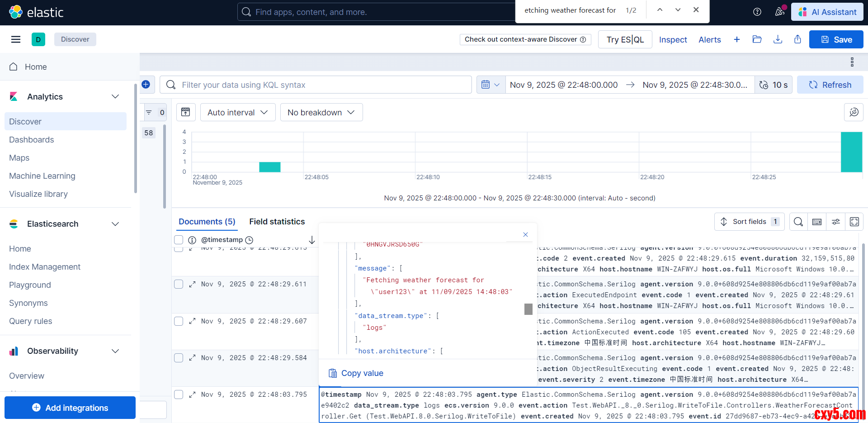Click the Refresh button
Viewport: 868px width, 423px height.
tap(830, 85)
